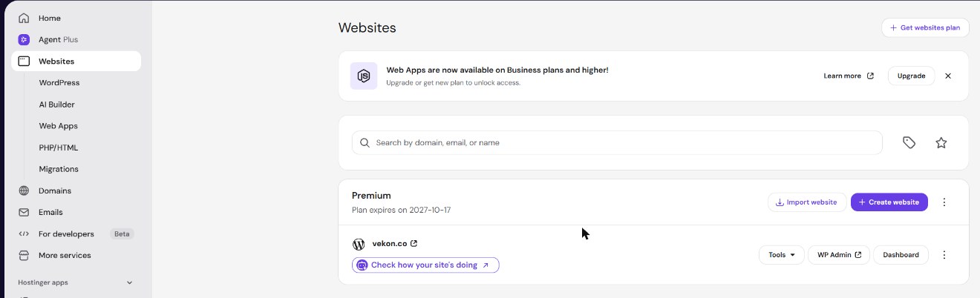Image resolution: width=980 pixels, height=298 pixels.
Task: Click the WordPress logo next to vekon.co
Action: (359, 243)
